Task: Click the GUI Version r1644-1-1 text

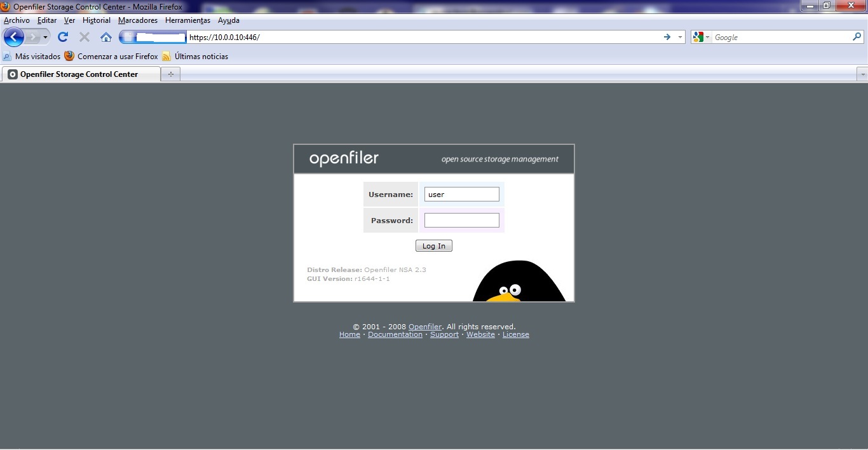Action: coord(348,278)
